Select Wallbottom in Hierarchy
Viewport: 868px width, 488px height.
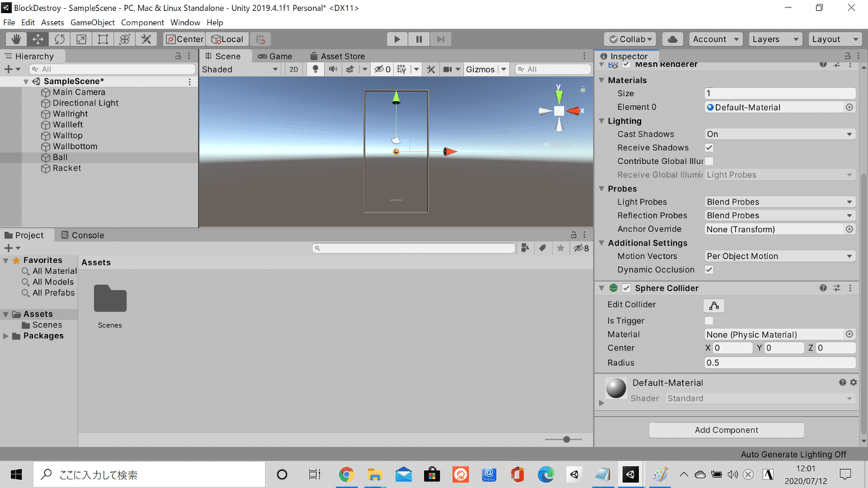click(75, 146)
